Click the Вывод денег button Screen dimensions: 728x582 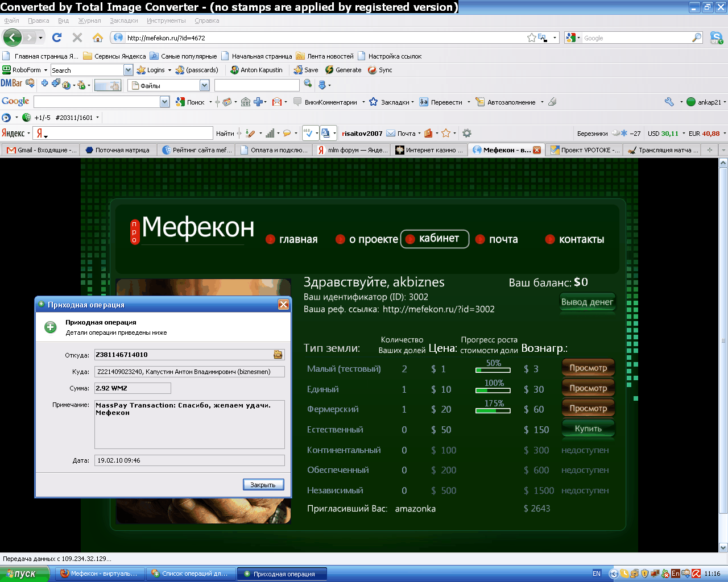(x=587, y=302)
